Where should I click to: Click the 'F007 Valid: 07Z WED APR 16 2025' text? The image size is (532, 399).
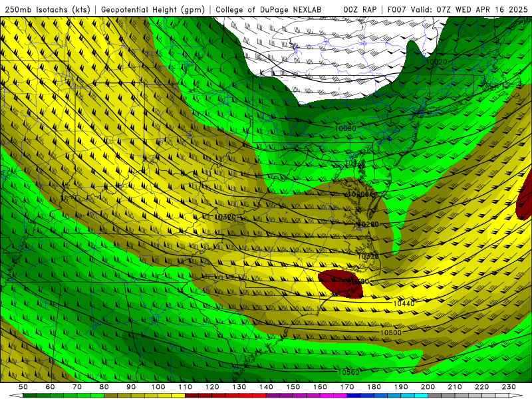pos(458,10)
